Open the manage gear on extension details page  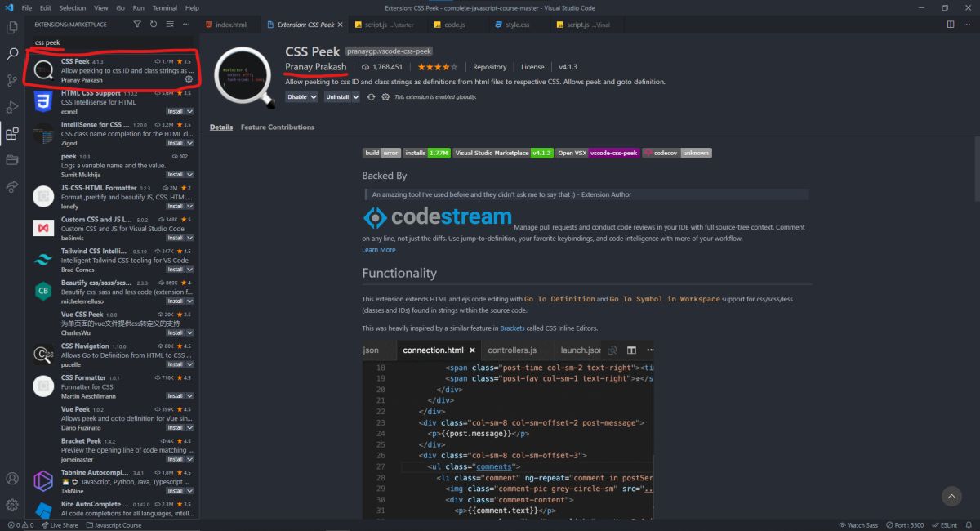tap(385, 96)
